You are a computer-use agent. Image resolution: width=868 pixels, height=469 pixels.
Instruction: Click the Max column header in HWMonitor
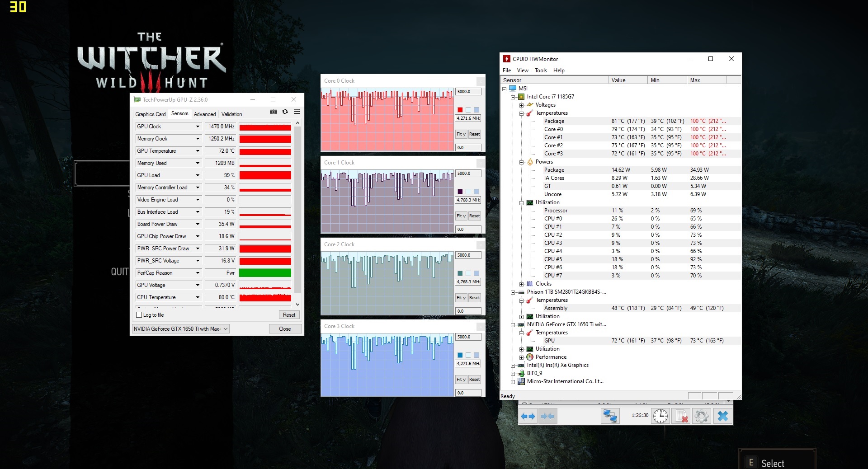tap(706, 80)
